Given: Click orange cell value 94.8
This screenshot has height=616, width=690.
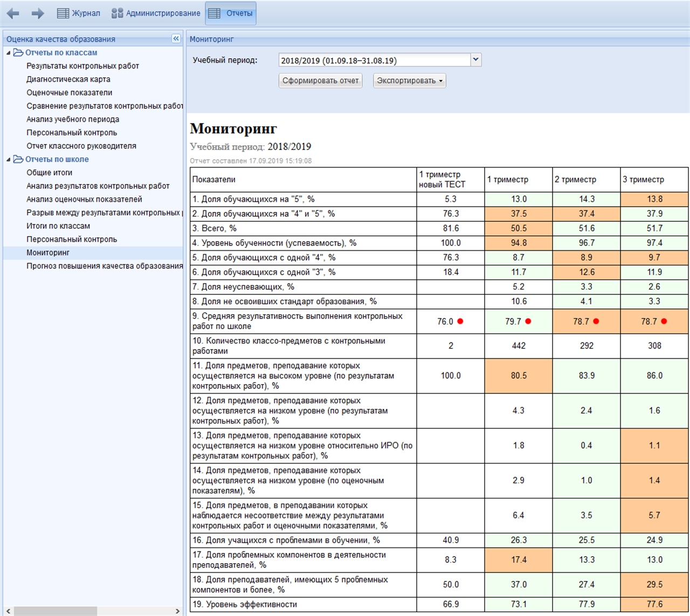Looking at the screenshot, I should click(519, 243).
